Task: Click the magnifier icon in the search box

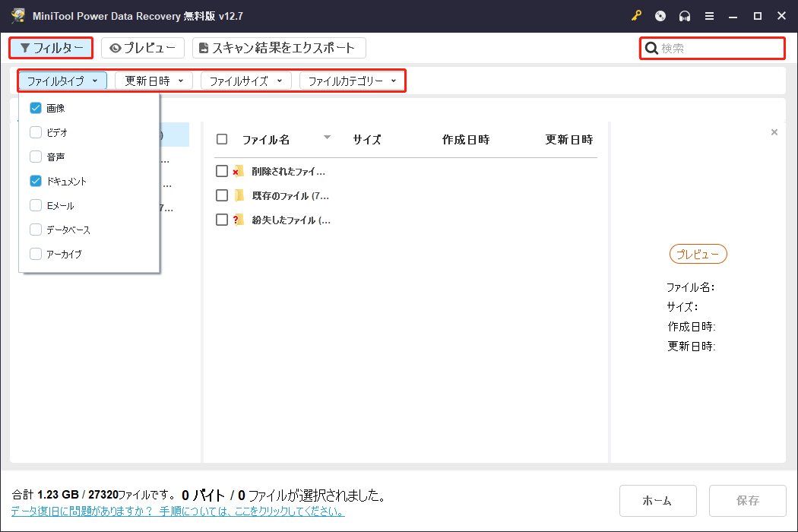Action: tap(651, 48)
